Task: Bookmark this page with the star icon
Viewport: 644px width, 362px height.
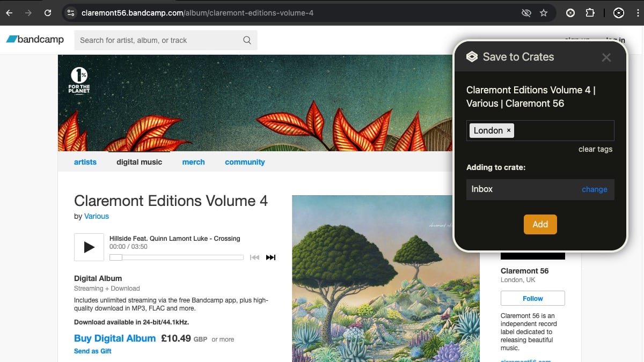Action: pyautogui.click(x=544, y=13)
